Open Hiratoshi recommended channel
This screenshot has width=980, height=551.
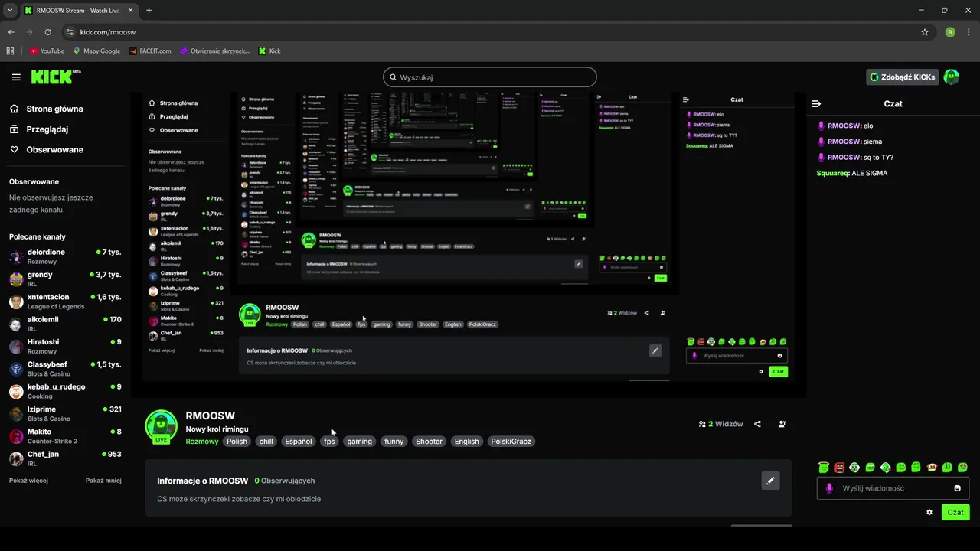[x=65, y=346]
